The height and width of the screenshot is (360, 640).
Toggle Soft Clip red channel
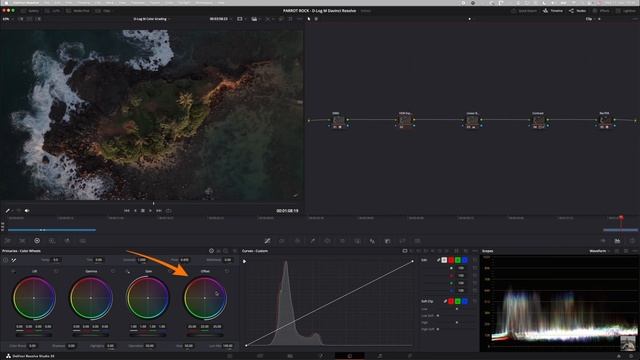pos(451,301)
